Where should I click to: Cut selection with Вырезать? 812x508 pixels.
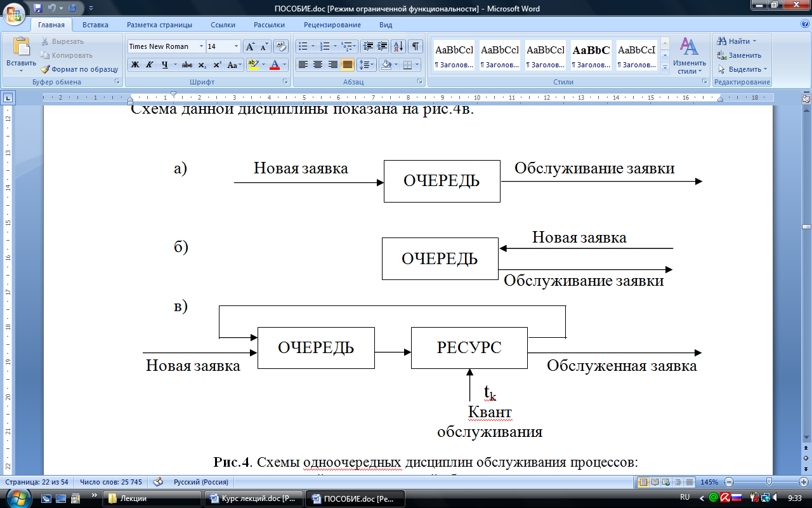(x=62, y=41)
